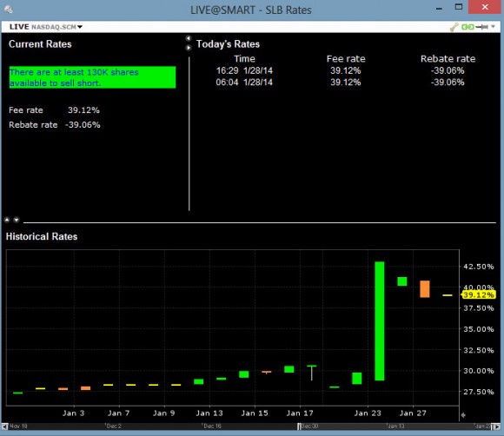Viewport: 504px width, 436px height.
Task: Open the wrench configuration icon
Action: [x=454, y=27]
